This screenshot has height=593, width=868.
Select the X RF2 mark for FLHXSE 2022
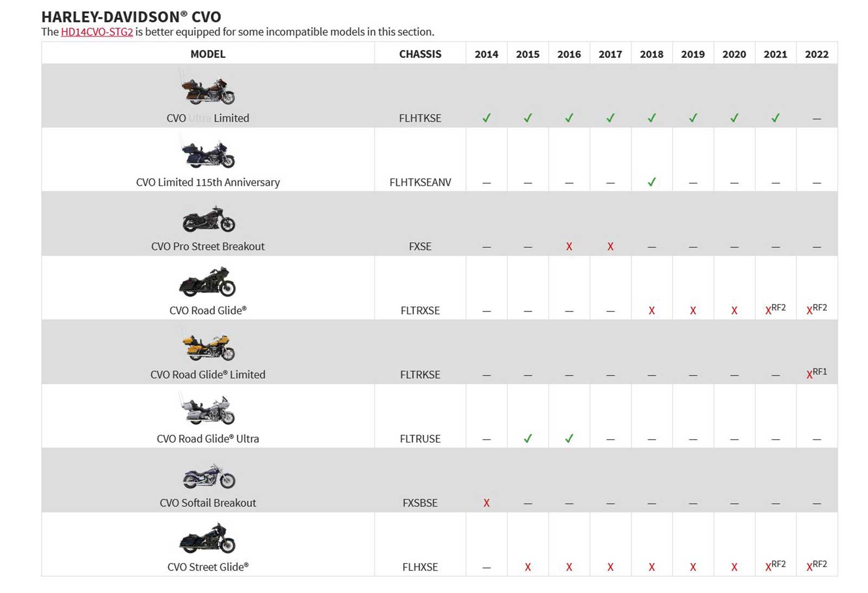[x=816, y=565]
